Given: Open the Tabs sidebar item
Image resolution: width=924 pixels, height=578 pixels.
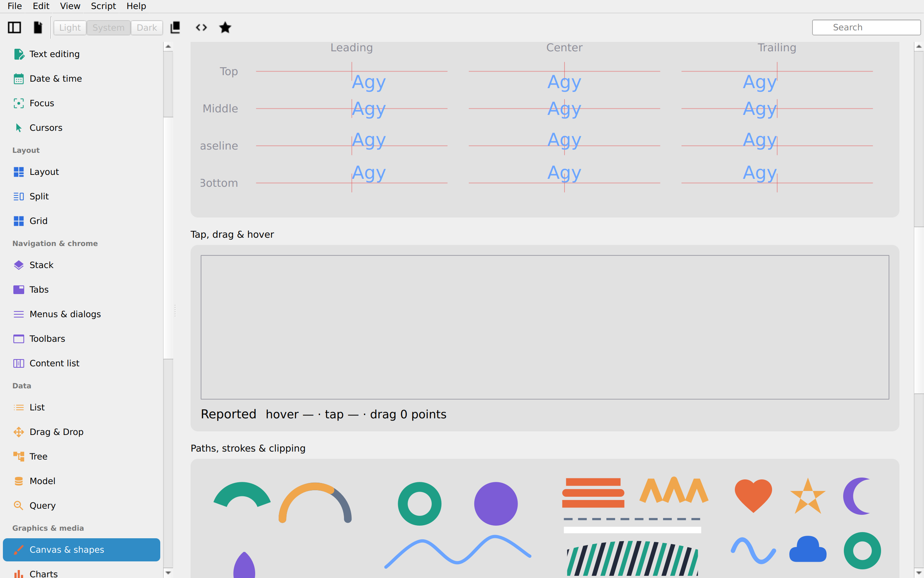Looking at the screenshot, I should pyautogui.click(x=81, y=289).
